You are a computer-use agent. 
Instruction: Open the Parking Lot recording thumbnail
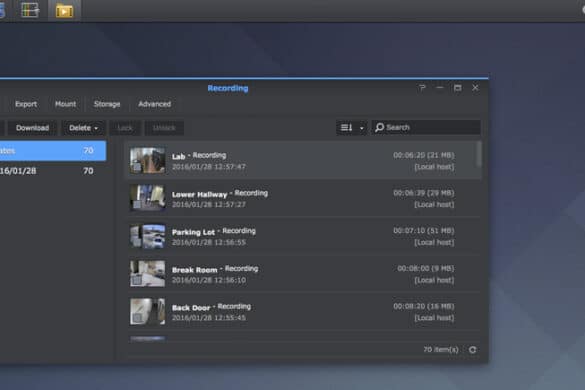point(147,236)
